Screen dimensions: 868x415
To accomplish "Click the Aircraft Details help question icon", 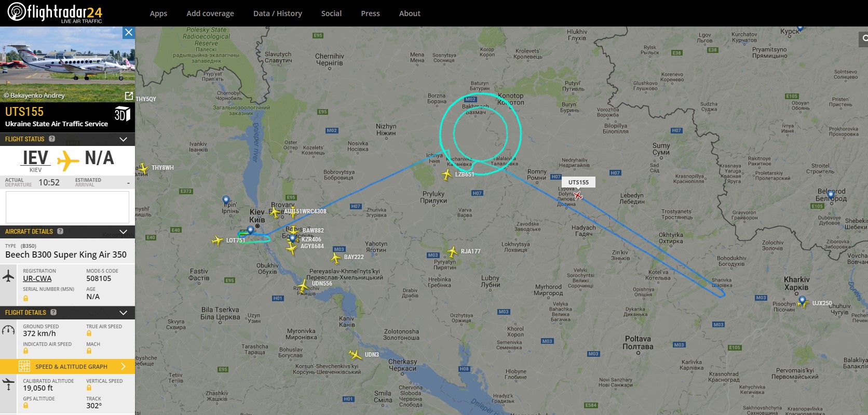I will click(60, 231).
